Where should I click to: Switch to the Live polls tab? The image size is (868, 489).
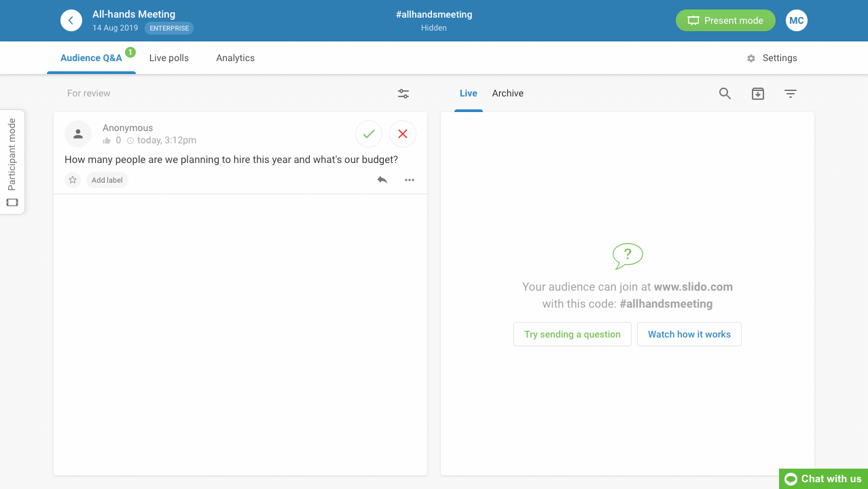click(x=169, y=58)
